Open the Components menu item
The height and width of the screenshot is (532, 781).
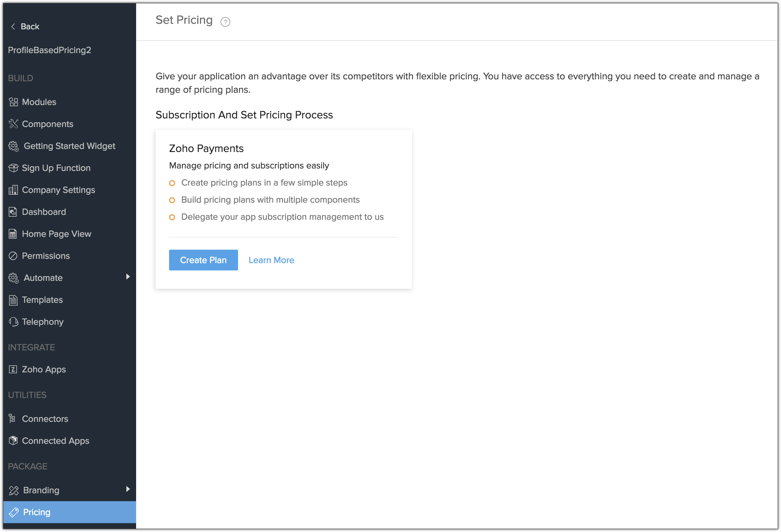(70, 124)
